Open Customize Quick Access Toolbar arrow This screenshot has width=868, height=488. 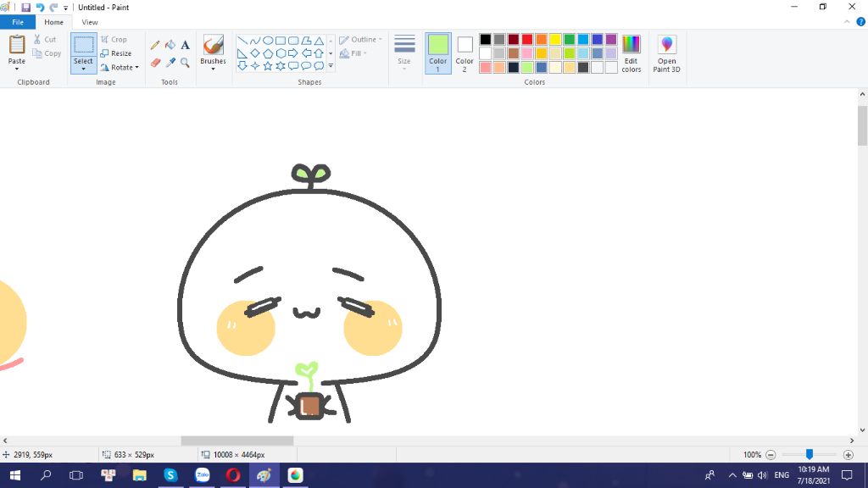click(65, 8)
